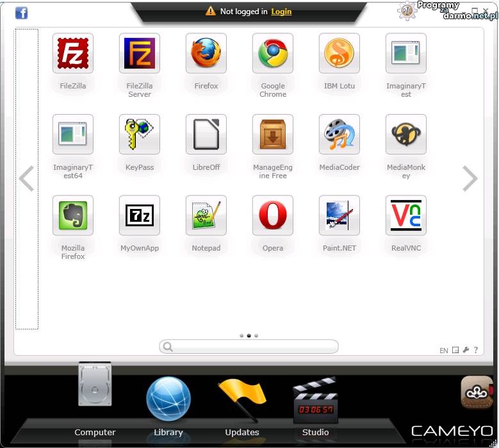Screen dimensions: 499x448
Task: Click the RealVNC app icon
Action: (405, 215)
